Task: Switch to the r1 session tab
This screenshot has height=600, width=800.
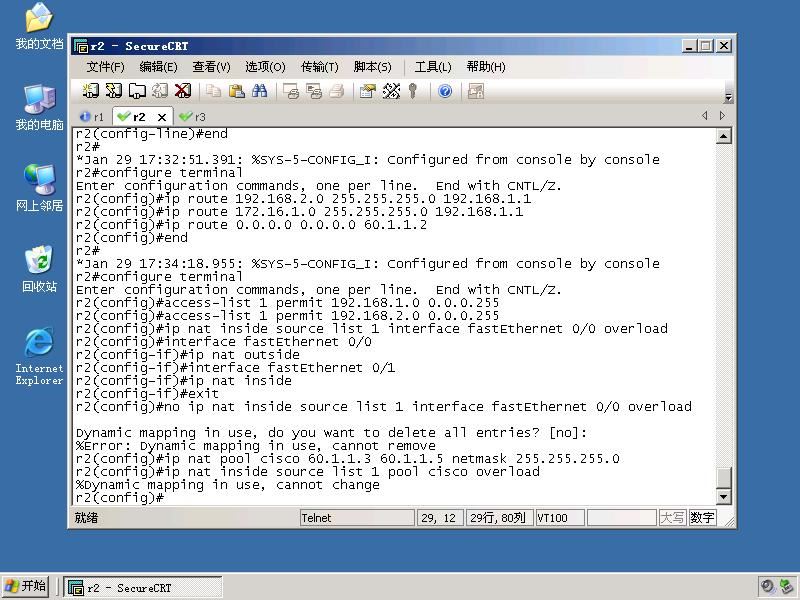Action: [92, 117]
